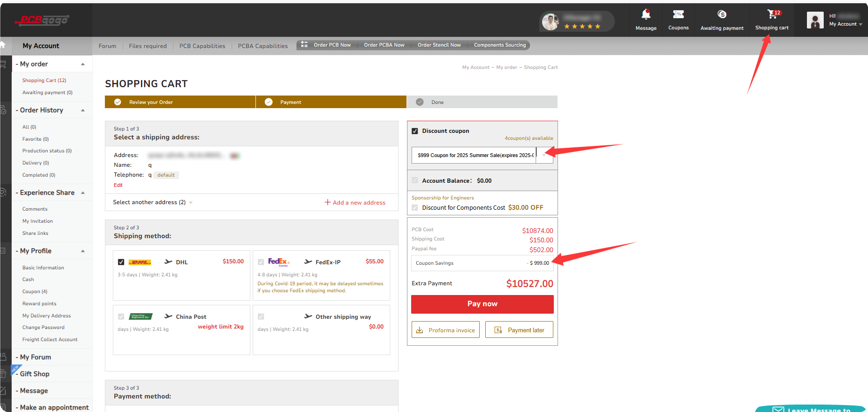The width and height of the screenshot is (868, 412).
Task: Click the Done step check icon
Action: [420, 102]
